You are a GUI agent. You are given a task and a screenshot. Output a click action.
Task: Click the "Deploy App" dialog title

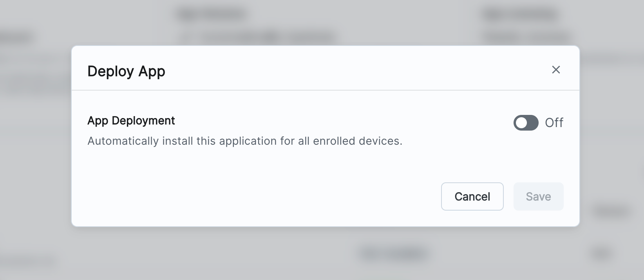tap(126, 71)
